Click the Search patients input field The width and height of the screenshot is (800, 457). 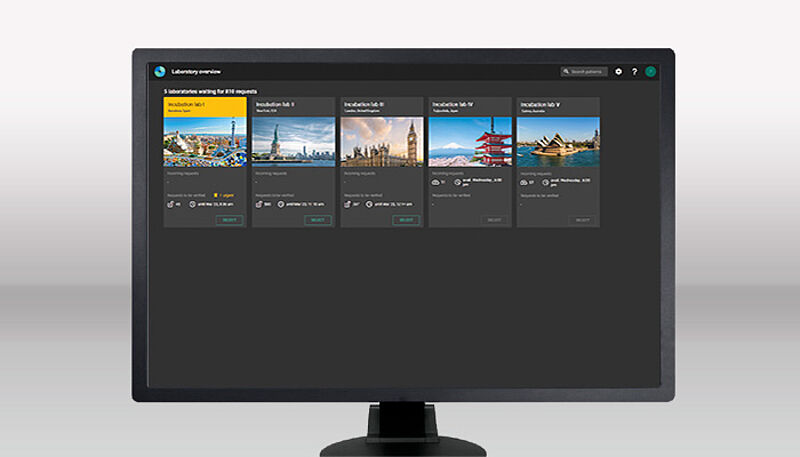(x=585, y=72)
